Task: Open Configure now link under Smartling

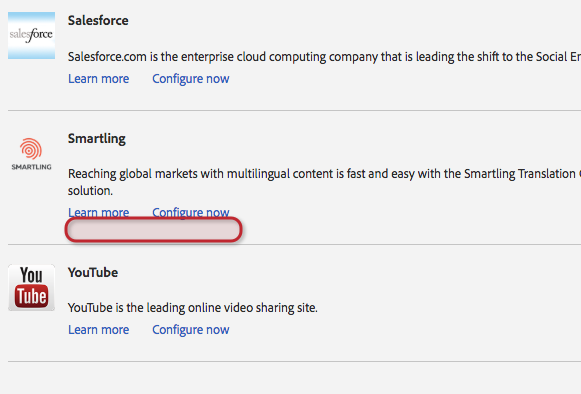Action: (x=191, y=212)
